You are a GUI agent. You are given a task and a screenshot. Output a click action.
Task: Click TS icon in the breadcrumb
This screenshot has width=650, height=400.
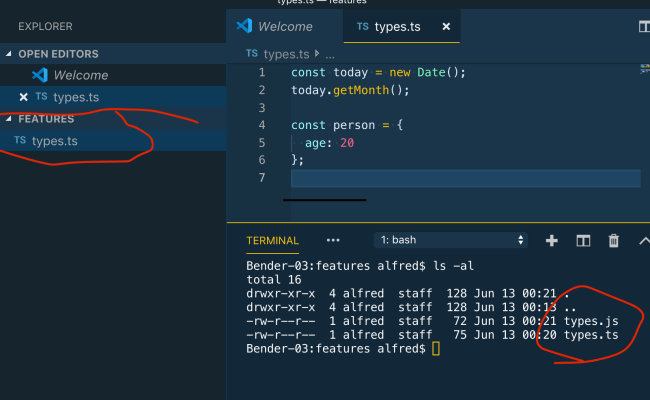(252, 53)
